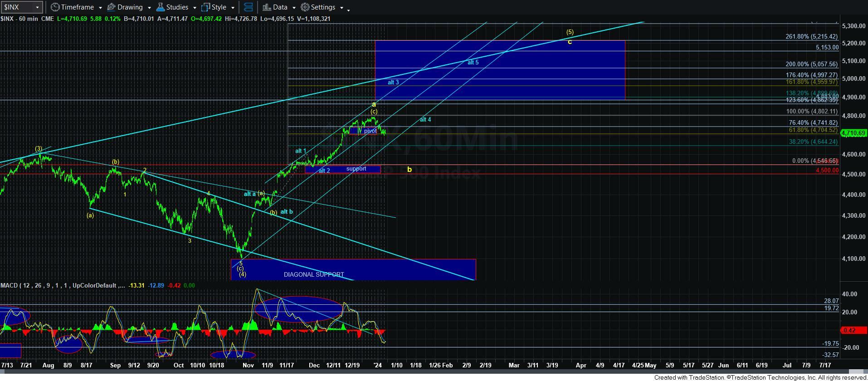Select the green current price label 4,710.69
This screenshot has height=381, width=868.
[853, 133]
